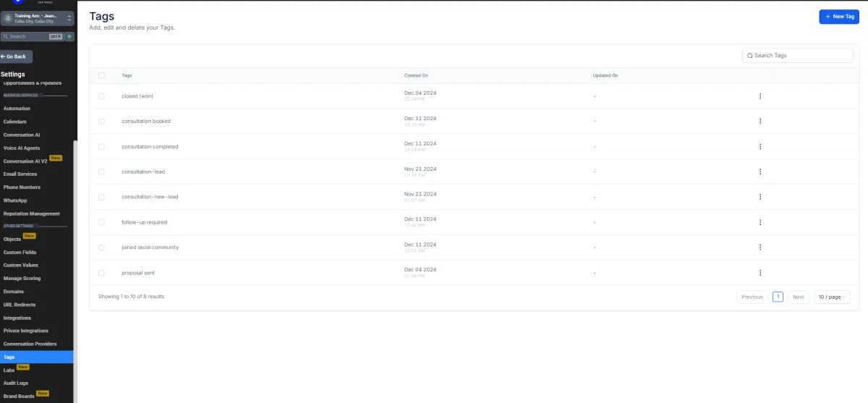Click the Showing 1 to 10 of 8 results text
Viewport: 868px width, 403px height.
[131, 297]
